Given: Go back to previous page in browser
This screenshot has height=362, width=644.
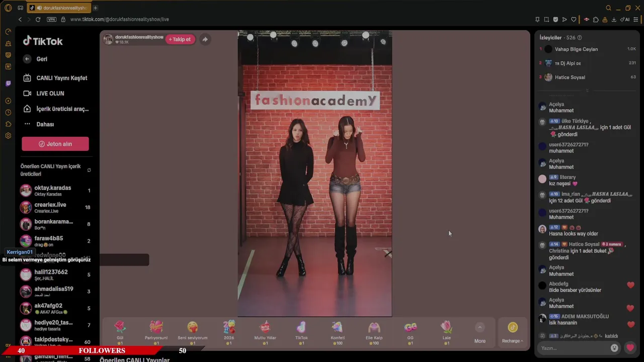Looking at the screenshot, I should pos(20,19).
